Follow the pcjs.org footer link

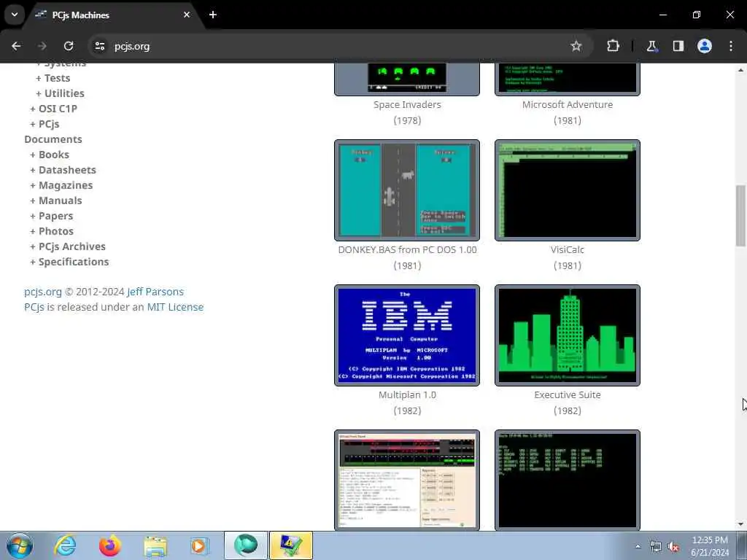[x=43, y=292]
